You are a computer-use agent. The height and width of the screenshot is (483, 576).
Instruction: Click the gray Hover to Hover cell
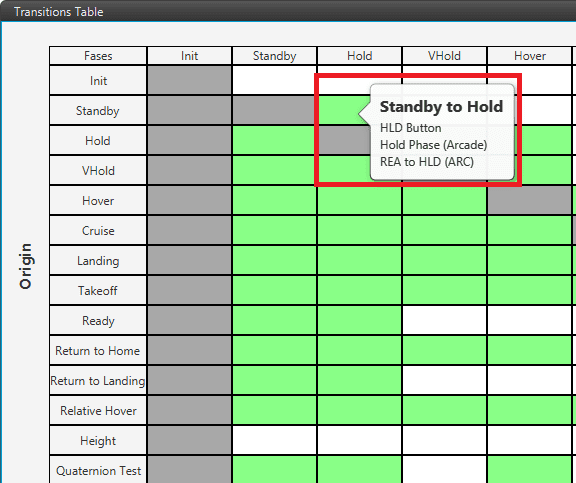click(529, 201)
